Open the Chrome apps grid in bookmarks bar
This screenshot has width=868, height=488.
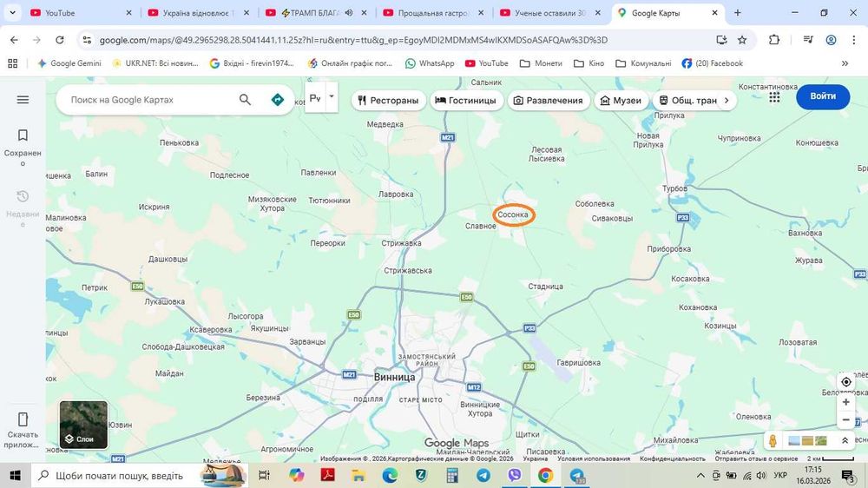(x=13, y=63)
